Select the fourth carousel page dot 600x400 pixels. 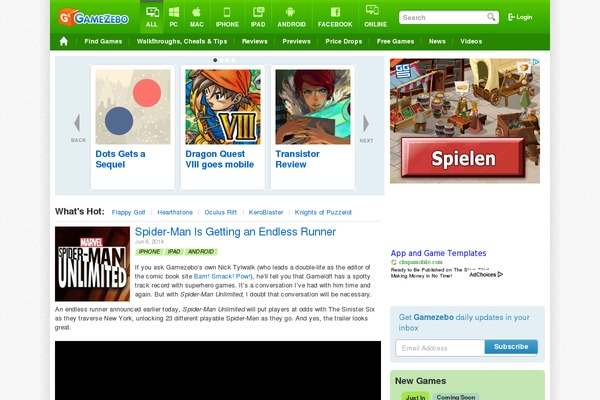233,60
